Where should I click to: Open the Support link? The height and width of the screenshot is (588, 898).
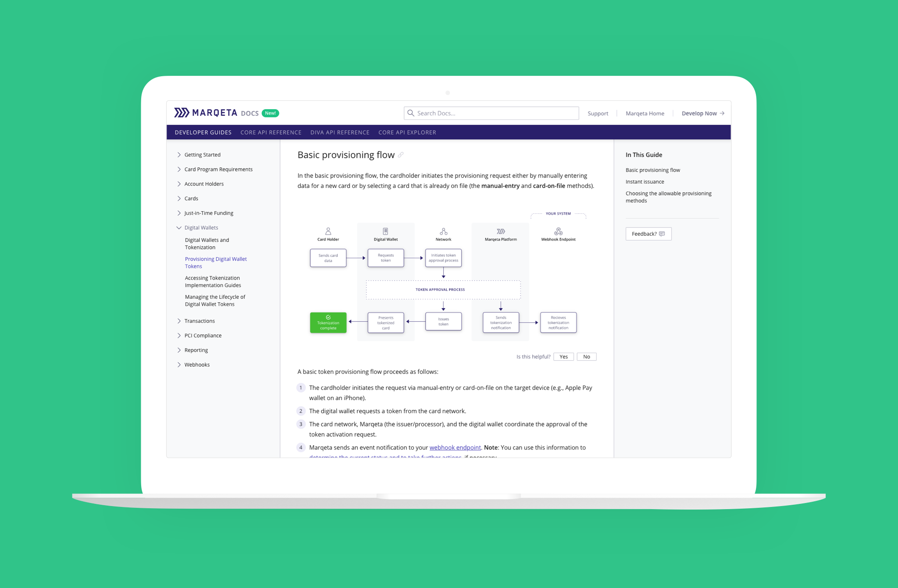pyautogui.click(x=598, y=113)
